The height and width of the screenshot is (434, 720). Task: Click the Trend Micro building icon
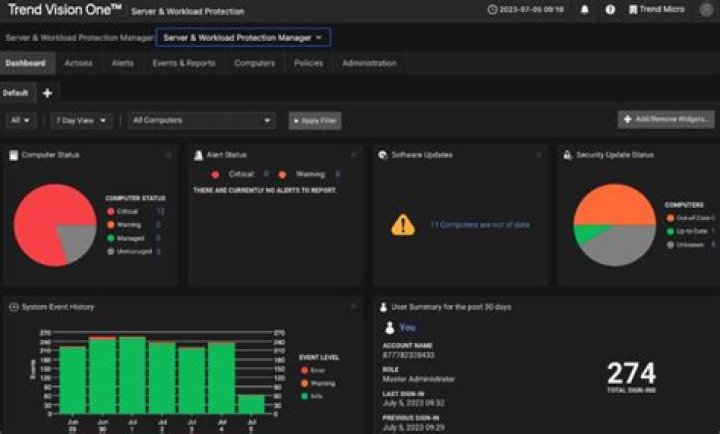633,9
